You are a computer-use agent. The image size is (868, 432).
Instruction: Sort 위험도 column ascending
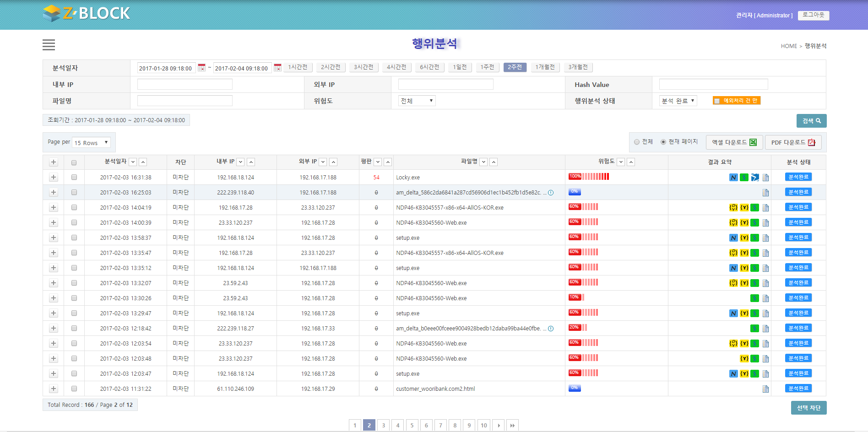pyautogui.click(x=631, y=162)
